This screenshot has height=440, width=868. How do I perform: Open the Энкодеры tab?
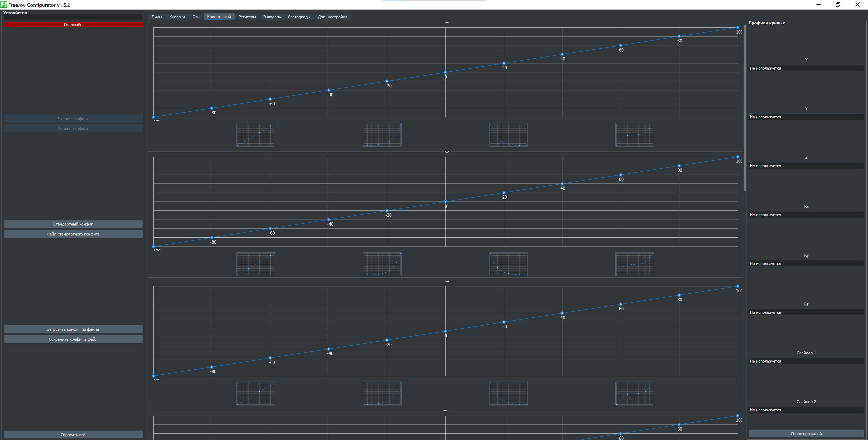coord(272,17)
